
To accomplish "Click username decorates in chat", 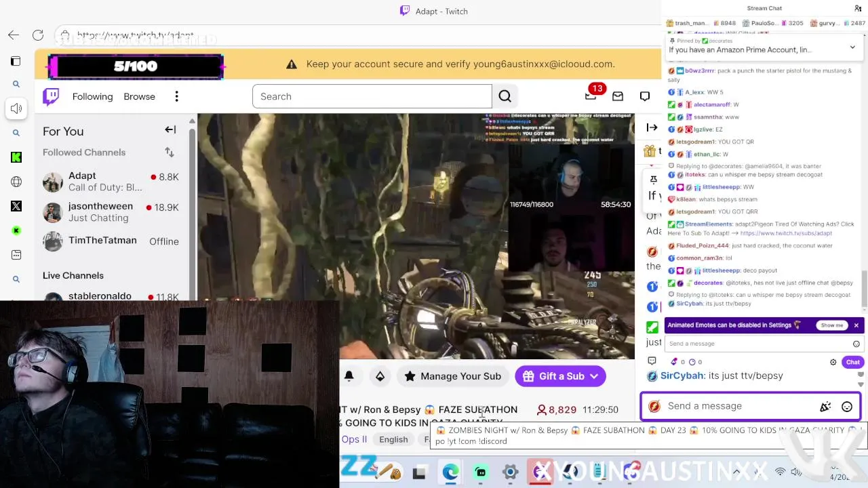I will point(708,283).
